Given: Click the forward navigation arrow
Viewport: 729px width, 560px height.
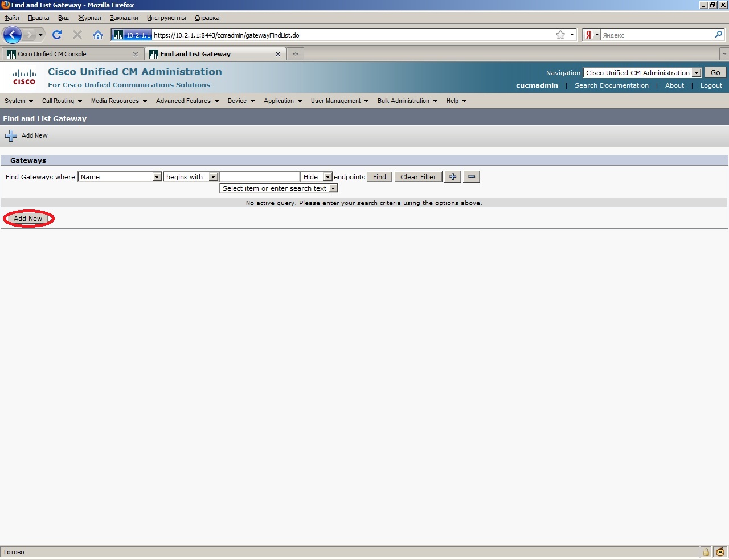Looking at the screenshot, I should click(x=30, y=35).
